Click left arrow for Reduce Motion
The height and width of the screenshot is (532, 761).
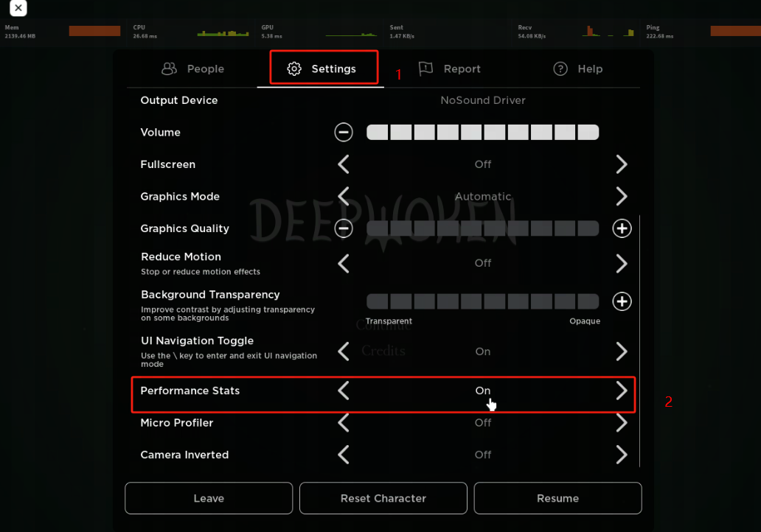coord(344,263)
